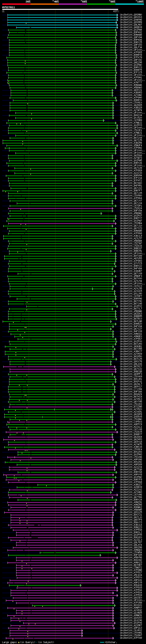Select the UniRef100_C6JRX2 hit label

point(131,630)
